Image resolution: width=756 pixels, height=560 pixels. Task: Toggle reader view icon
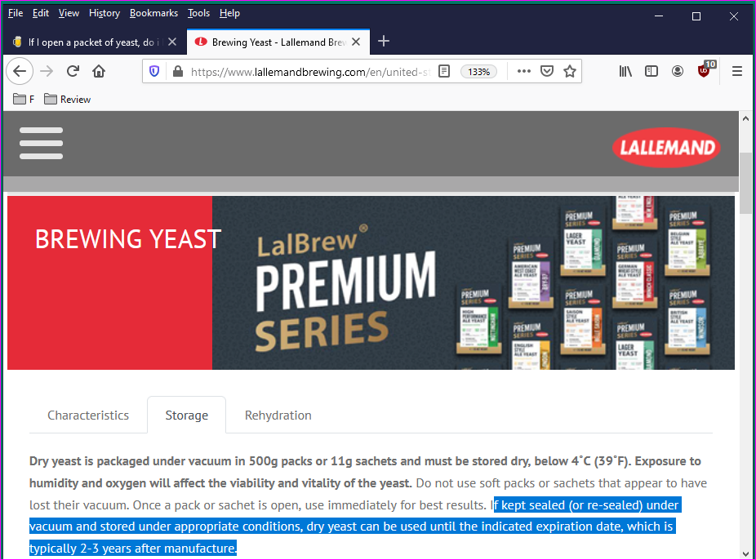[x=444, y=71]
